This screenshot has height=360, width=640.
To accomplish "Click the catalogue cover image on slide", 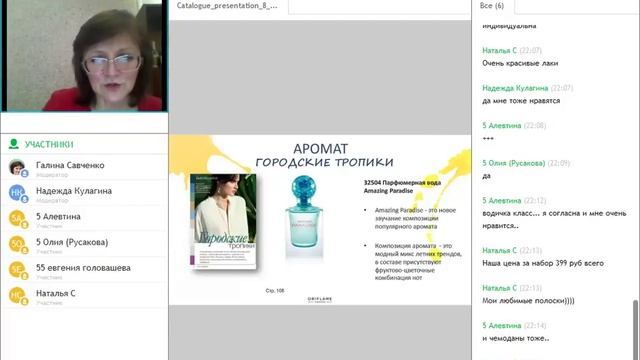I will [x=224, y=221].
